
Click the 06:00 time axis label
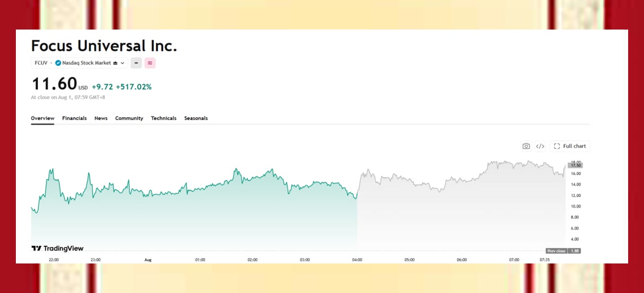[x=461, y=260]
